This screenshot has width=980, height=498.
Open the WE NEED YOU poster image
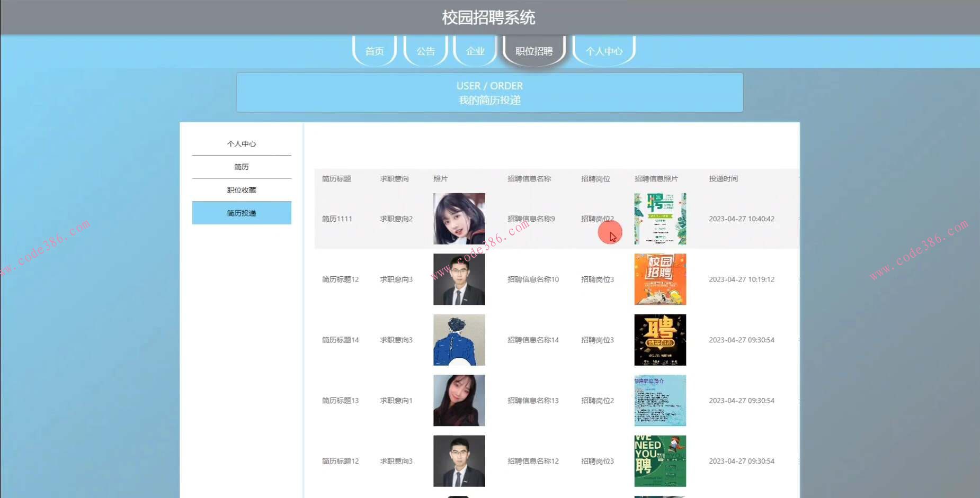tap(660, 460)
